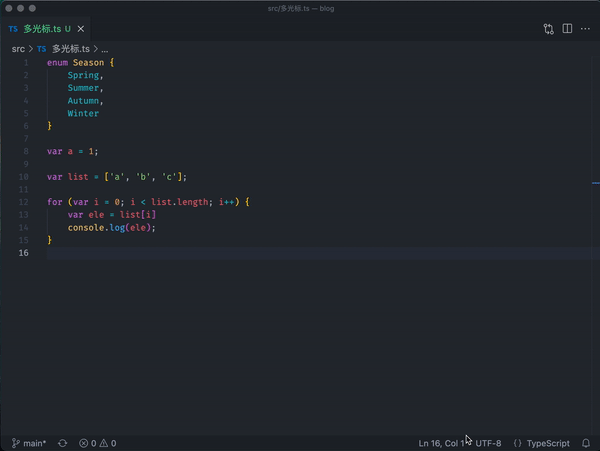600x451 pixels.
Task: Click the word list on line 10
Action: tap(78, 177)
